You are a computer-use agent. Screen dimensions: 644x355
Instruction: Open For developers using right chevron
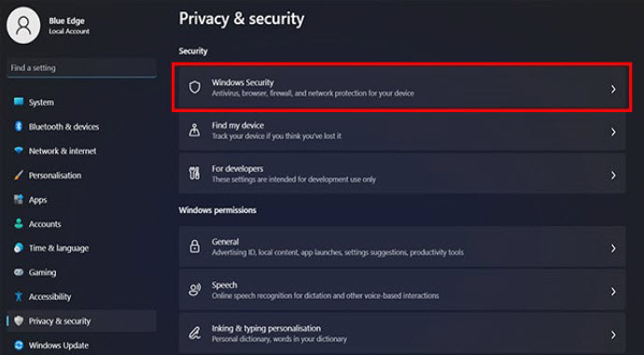point(613,175)
